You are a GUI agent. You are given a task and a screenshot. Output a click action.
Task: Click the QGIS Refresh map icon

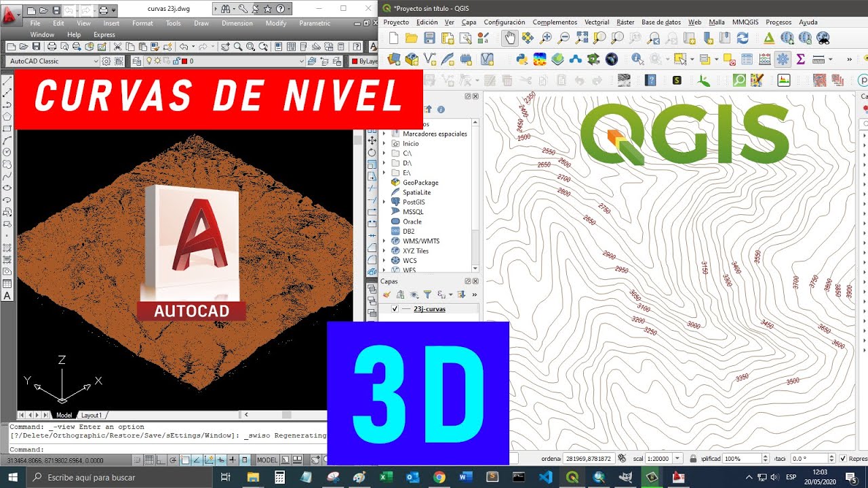click(x=743, y=38)
